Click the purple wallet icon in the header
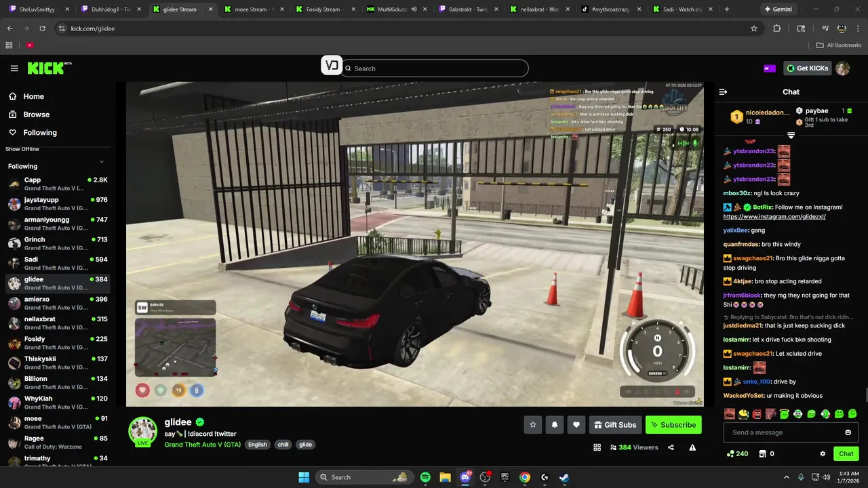The image size is (868, 488). (770, 68)
